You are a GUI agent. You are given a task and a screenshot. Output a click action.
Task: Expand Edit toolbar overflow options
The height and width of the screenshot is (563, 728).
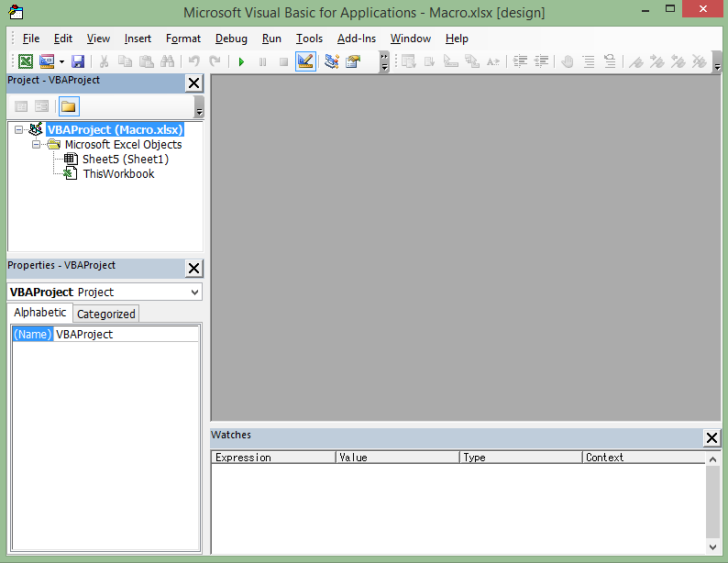click(717, 61)
